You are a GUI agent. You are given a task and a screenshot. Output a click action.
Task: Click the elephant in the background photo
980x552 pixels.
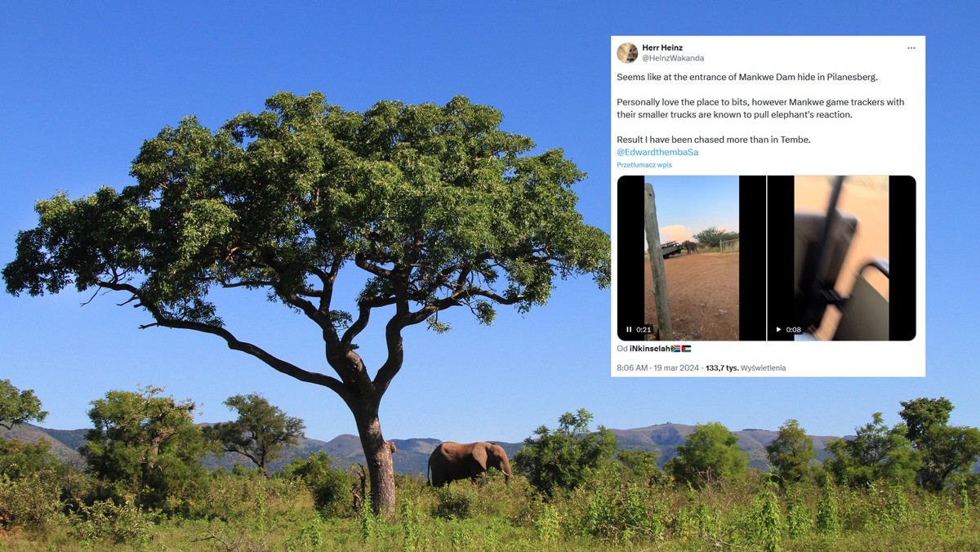click(x=470, y=463)
